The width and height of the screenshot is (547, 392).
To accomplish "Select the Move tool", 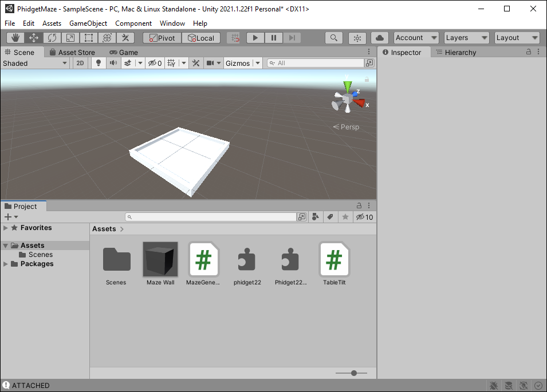I will point(34,38).
